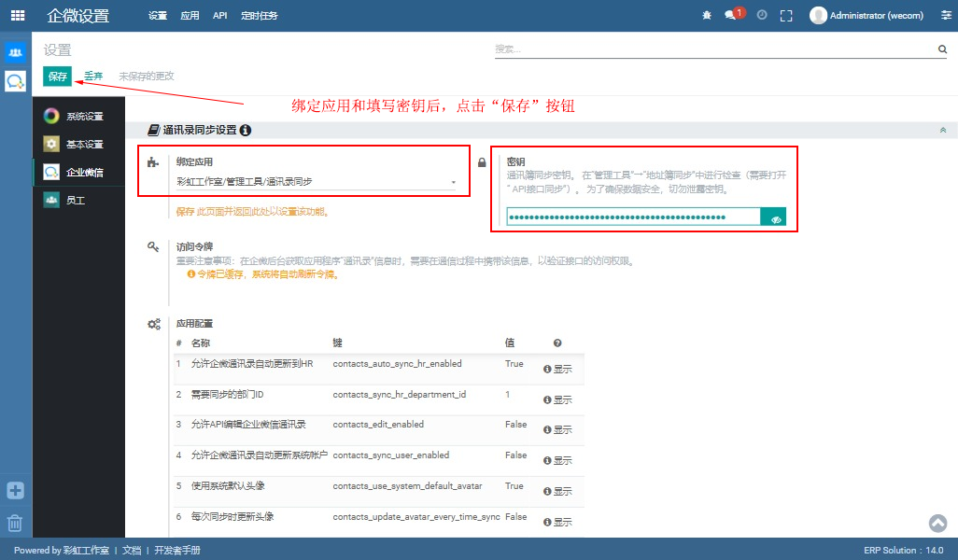Viewport: 958px width, 560px height.
Task: Click the Administrator avatar
Action: tap(818, 15)
